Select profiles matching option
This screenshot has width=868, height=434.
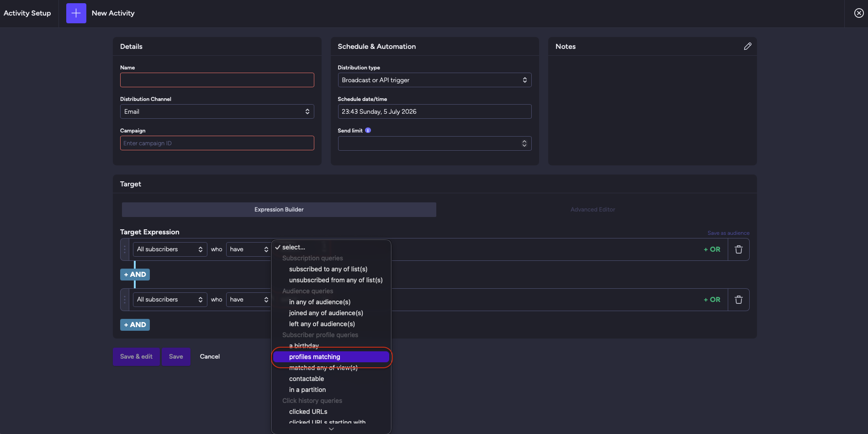[x=331, y=357]
